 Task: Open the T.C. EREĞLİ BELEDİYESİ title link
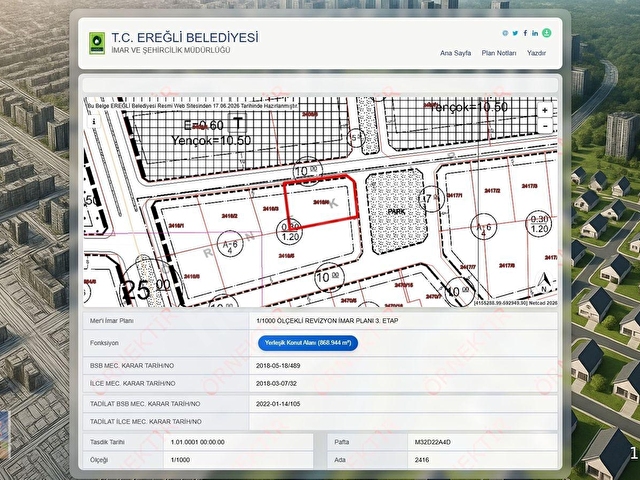click(x=185, y=38)
